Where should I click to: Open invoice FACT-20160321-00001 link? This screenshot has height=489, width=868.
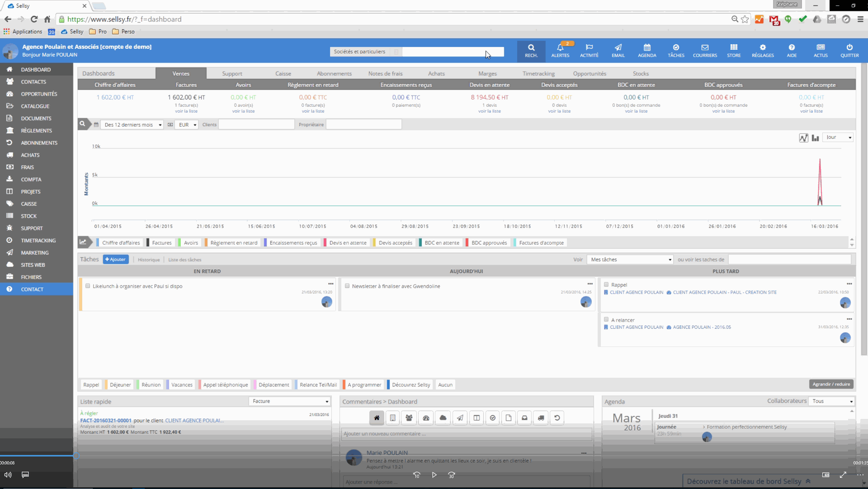(106, 421)
